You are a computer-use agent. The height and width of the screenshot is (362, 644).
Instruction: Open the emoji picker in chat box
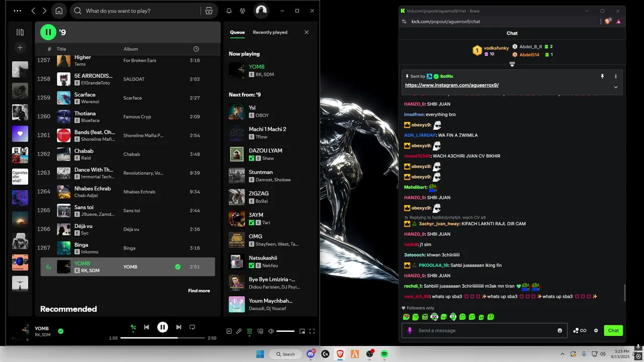[559, 330]
